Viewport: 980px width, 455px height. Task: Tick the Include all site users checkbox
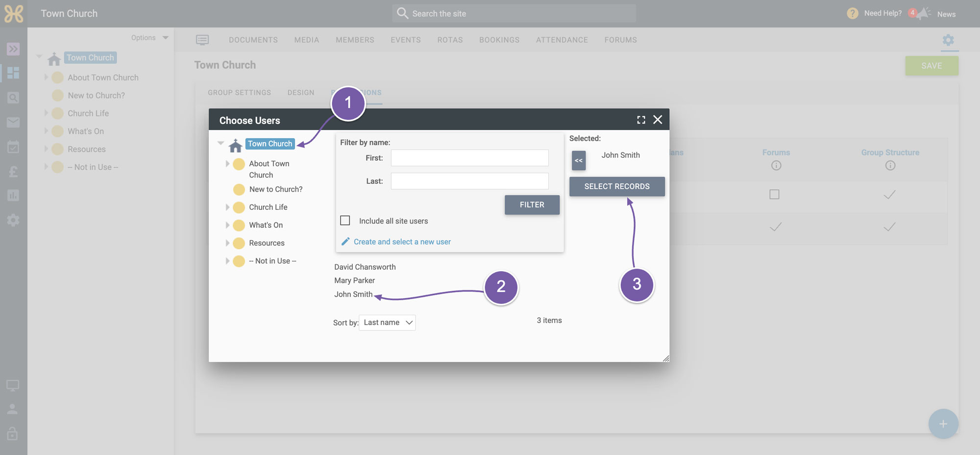345,221
